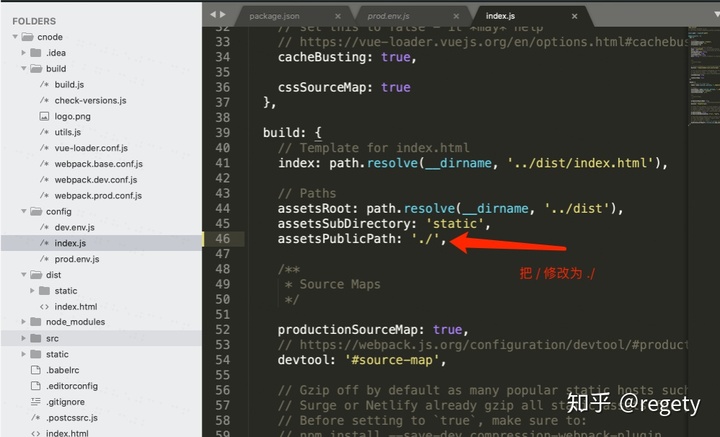Image resolution: width=720 pixels, height=437 pixels.
Task: Click the image file icon beside logo.png
Action: [x=44, y=116]
